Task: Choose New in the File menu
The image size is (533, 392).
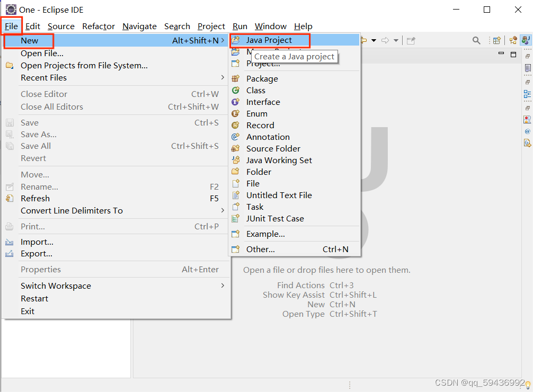Action: (x=115, y=40)
